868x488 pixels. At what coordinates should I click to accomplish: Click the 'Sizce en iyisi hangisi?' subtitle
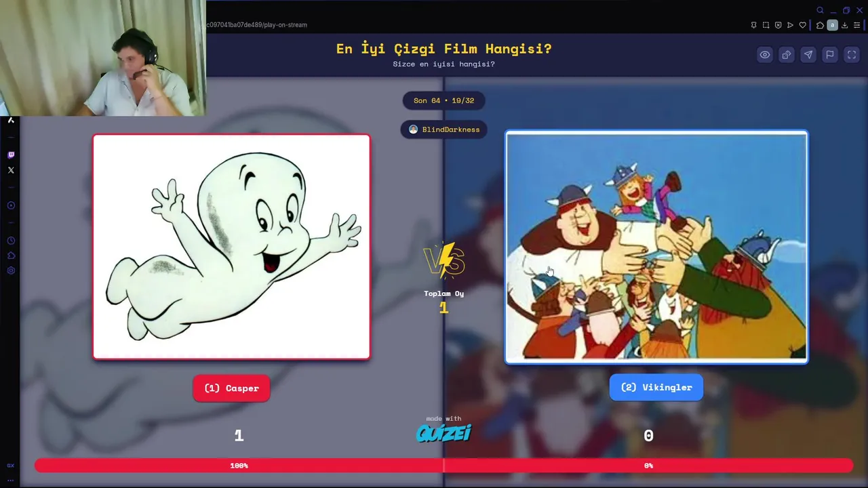coord(443,64)
